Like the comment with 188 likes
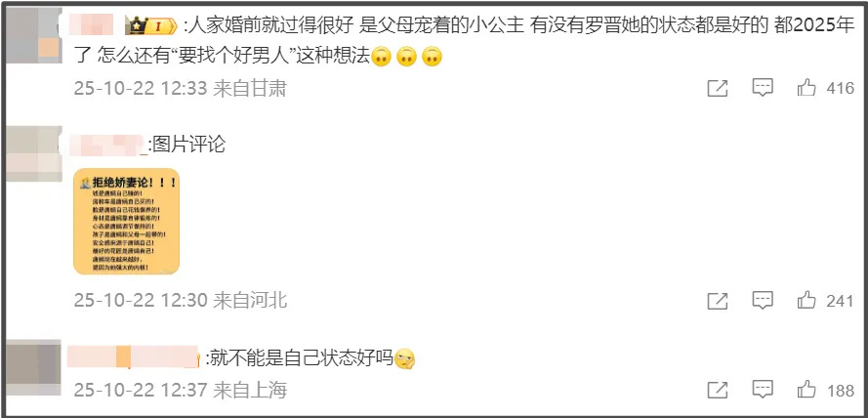Image resolution: width=868 pixels, height=418 pixels. coord(806,391)
